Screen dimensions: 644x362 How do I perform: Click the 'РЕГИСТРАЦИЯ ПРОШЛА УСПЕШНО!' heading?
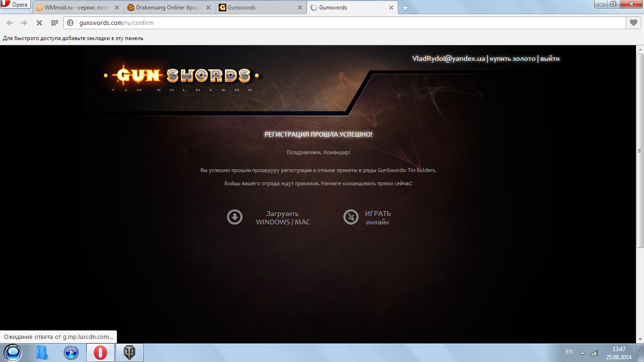point(318,134)
